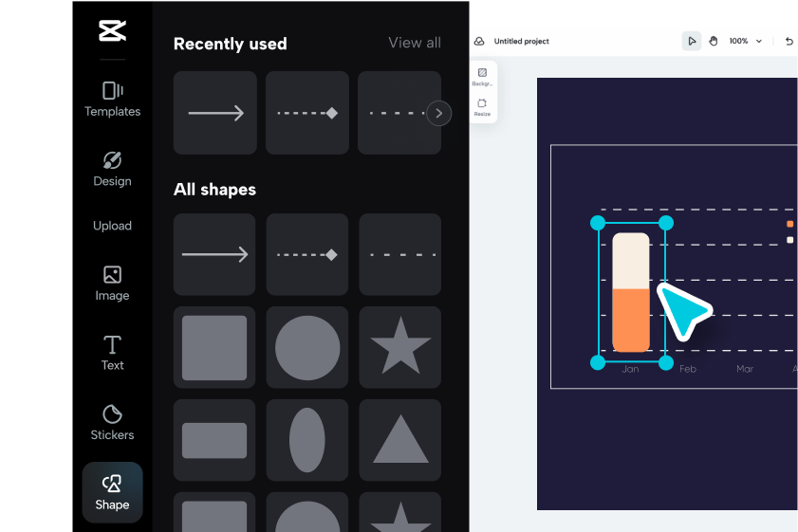
Task: Open the Resize tool
Action: (482, 107)
